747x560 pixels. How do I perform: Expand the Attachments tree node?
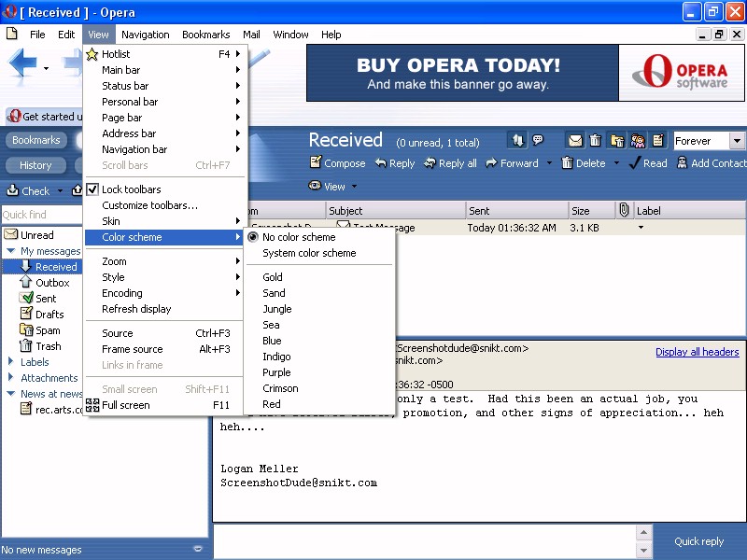pos(10,378)
